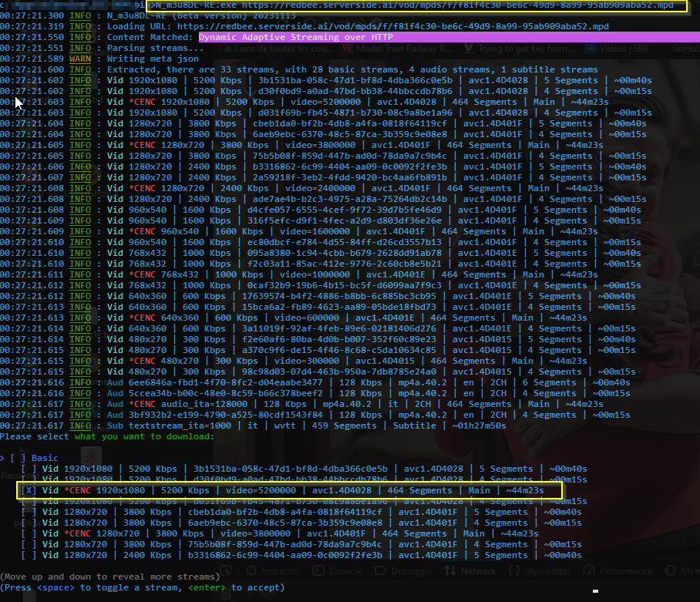Check the Vid 1280x720 b3316862 stream
This screenshot has height=602, width=700.
29,555
